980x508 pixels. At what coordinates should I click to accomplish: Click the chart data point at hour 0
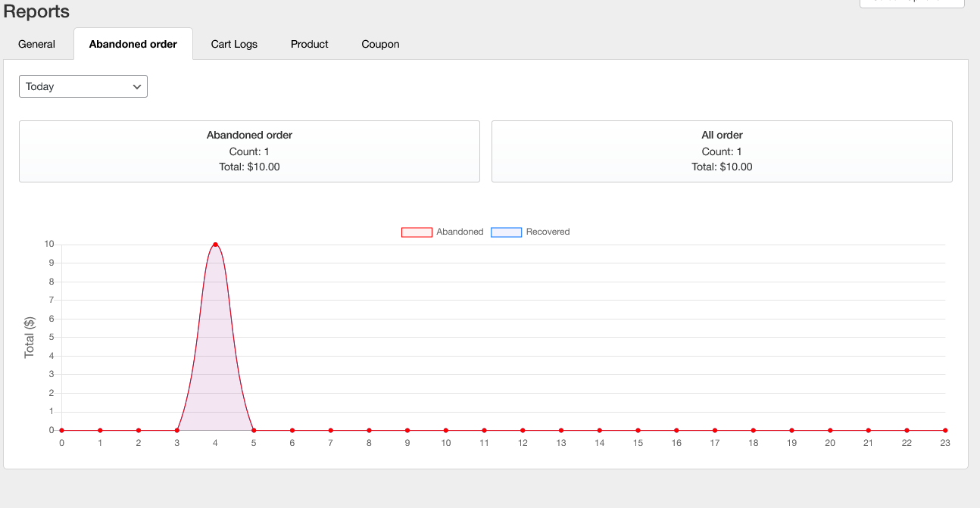point(61,431)
